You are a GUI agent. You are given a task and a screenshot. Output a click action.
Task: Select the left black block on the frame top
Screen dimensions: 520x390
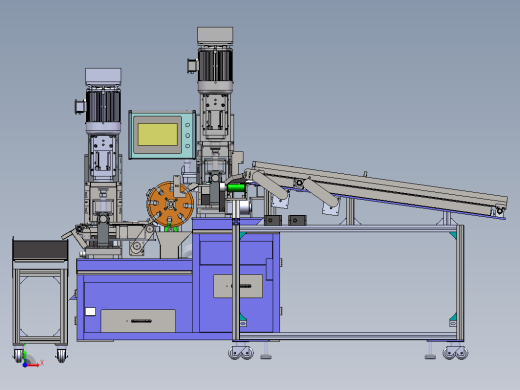pos(273,220)
